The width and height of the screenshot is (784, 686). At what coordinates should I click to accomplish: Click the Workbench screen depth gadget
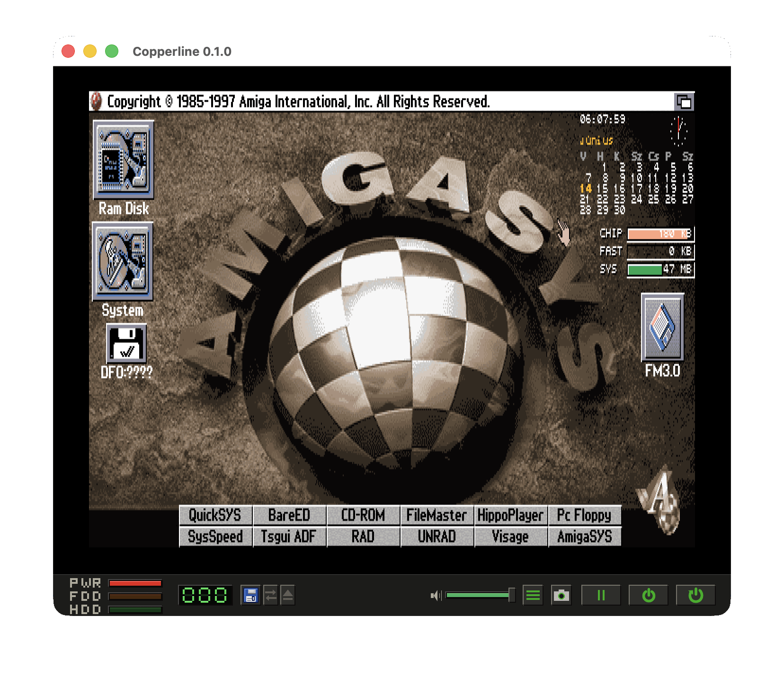684,102
